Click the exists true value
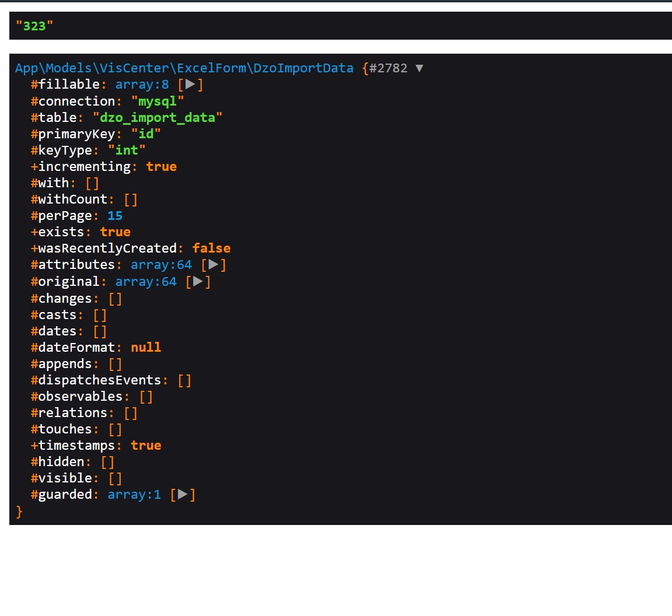This screenshot has height=616, width=672. point(116,232)
